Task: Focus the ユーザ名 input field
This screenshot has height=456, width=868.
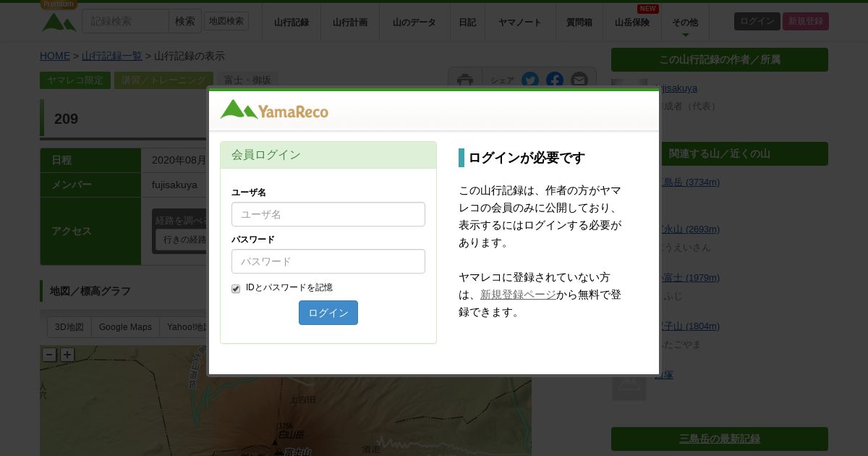Action: point(328,214)
